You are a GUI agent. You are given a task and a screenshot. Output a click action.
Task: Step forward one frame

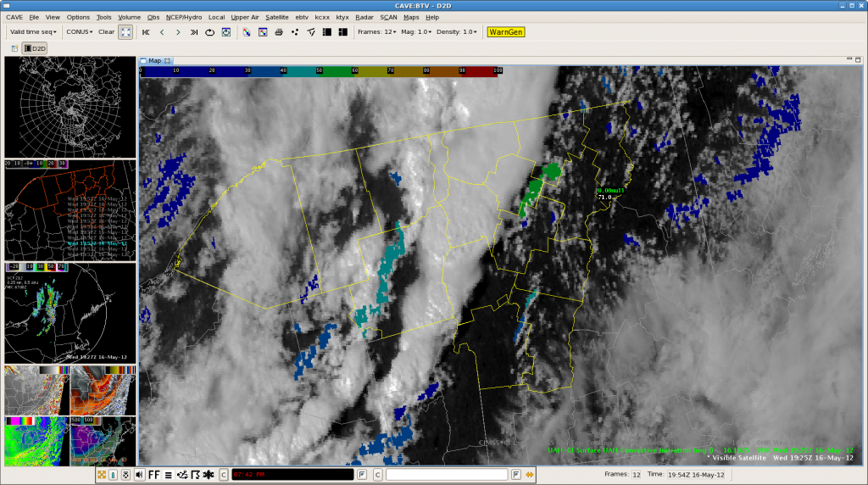178,32
